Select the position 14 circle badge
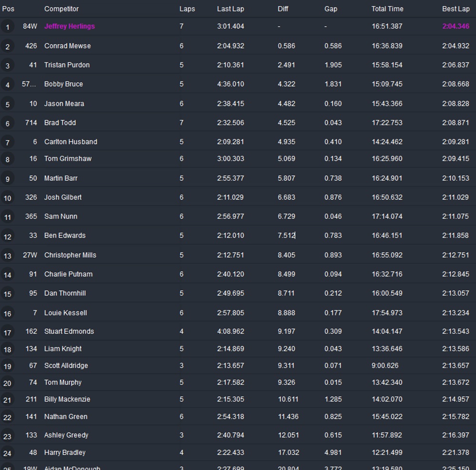 pos(7,275)
